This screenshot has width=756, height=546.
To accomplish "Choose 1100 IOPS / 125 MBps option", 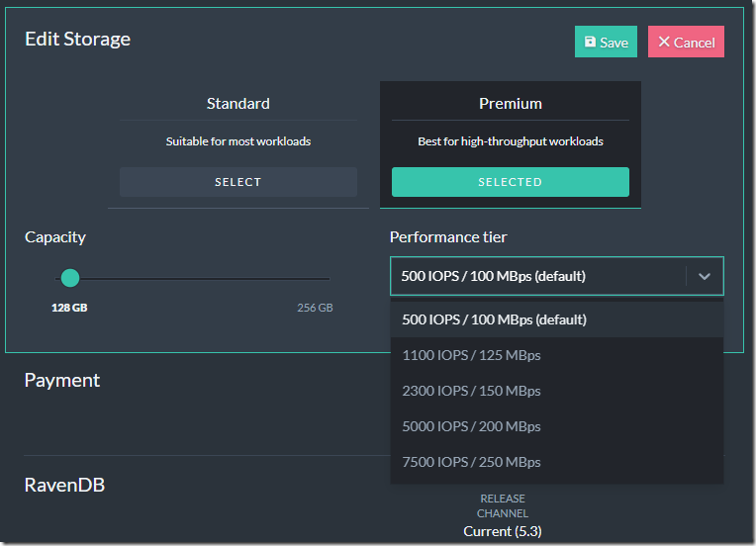I will pos(556,355).
